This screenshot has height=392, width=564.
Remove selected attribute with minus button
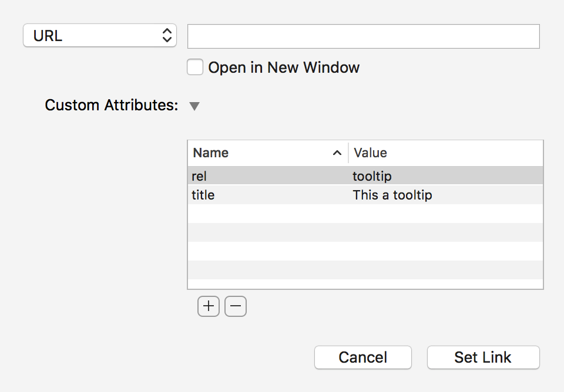coord(236,306)
